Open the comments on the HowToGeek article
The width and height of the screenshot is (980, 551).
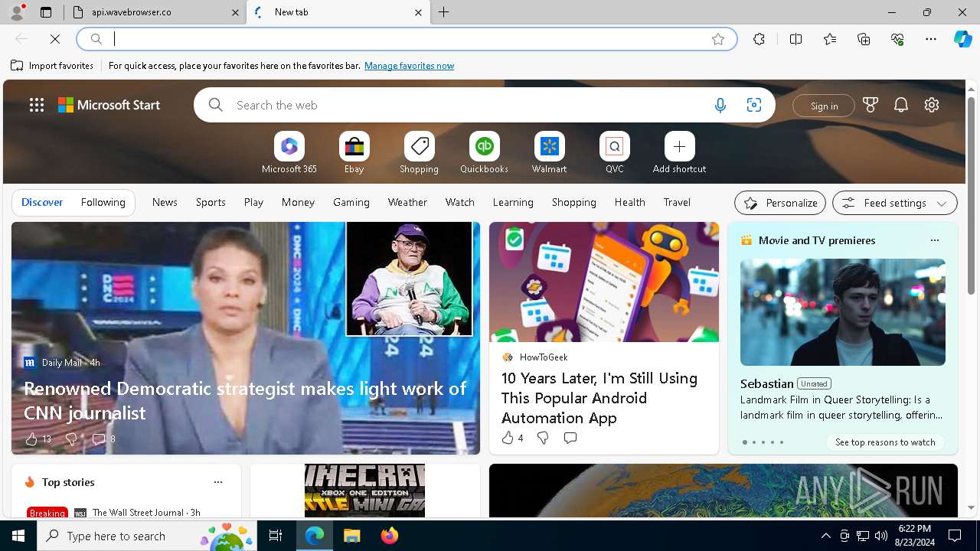click(570, 438)
